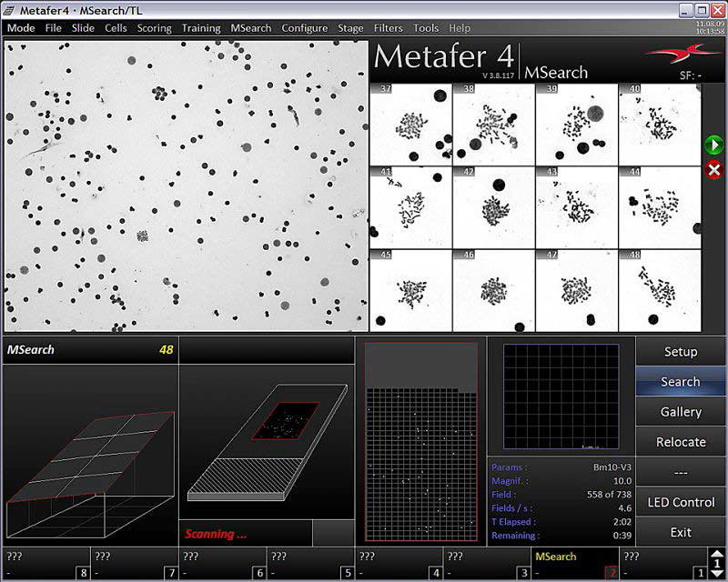Click the slide tray up arrow
This screenshot has width=728, height=582.
pyautogui.click(x=717, y=555)
